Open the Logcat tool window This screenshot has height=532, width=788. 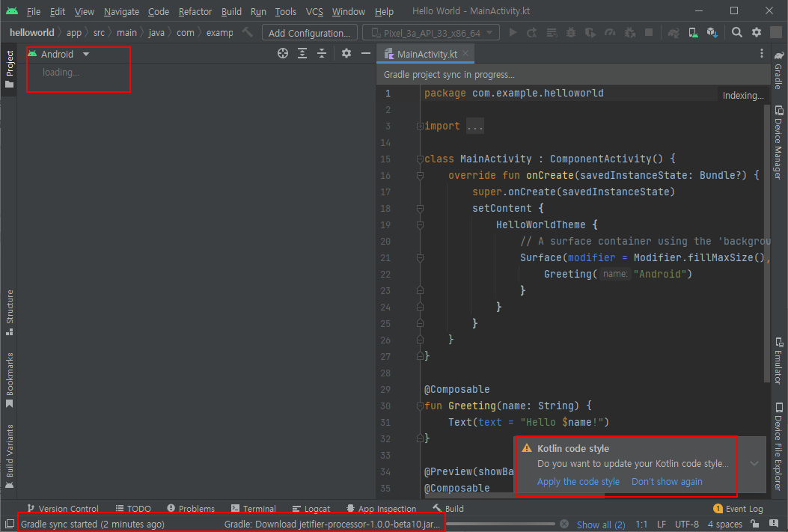(311, 508)
